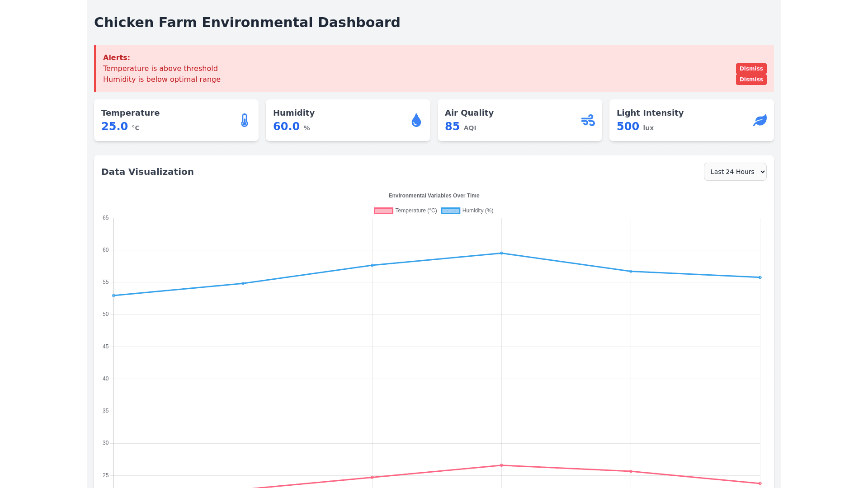The height and width of the screenshot is (488, 868).
Task: Open the Last 24 Hours time range dropdown
Action: (x=735, y=172)
